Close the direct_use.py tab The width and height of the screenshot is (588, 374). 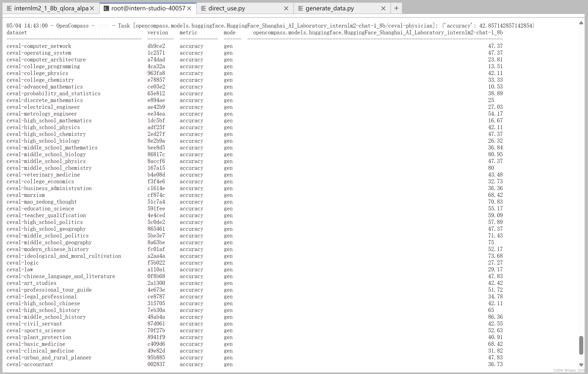(x=286, y=8)
